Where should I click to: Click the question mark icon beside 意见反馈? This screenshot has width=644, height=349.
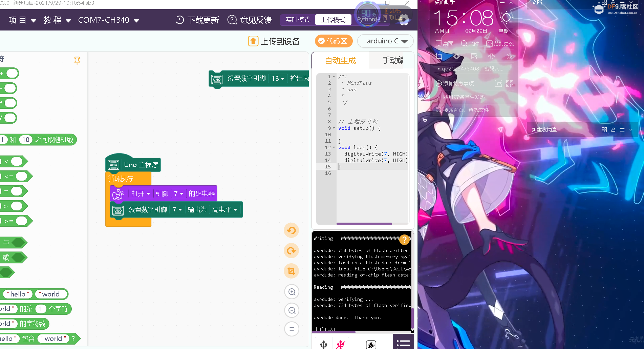point(232,20)
